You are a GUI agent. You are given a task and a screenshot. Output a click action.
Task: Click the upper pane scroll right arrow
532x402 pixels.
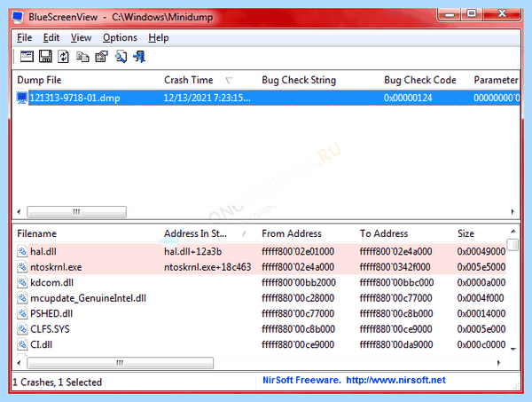tap(512, 212)
